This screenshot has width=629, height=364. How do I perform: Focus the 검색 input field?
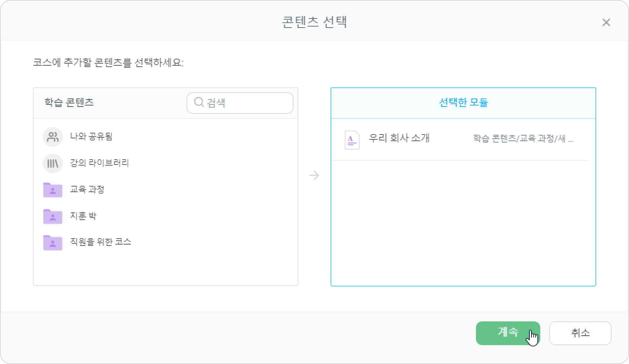pos(240,103)
